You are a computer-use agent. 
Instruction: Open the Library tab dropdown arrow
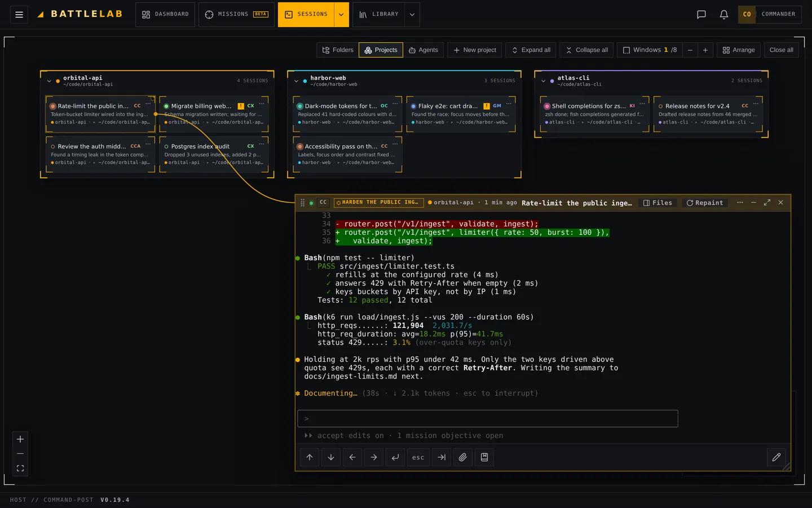point(412,15)
